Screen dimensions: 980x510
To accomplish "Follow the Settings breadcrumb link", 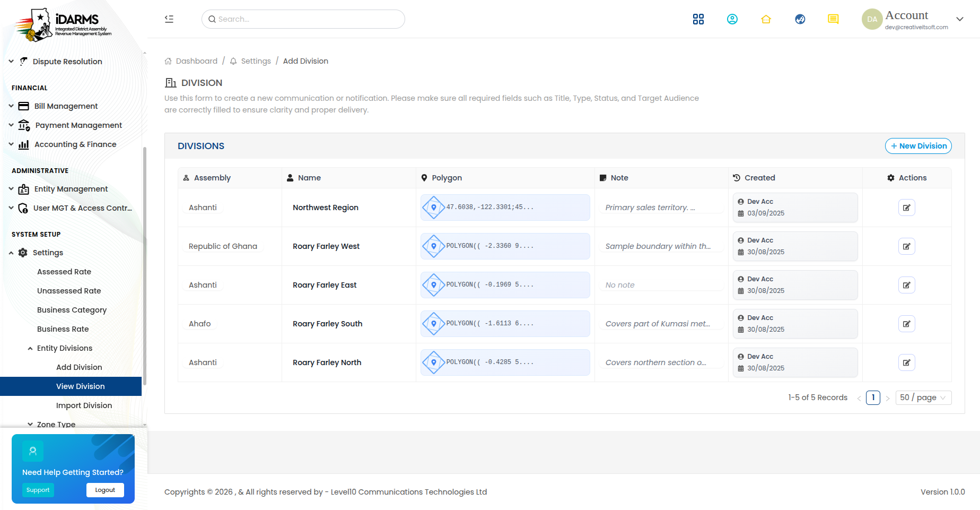I will tap(256, 61).
